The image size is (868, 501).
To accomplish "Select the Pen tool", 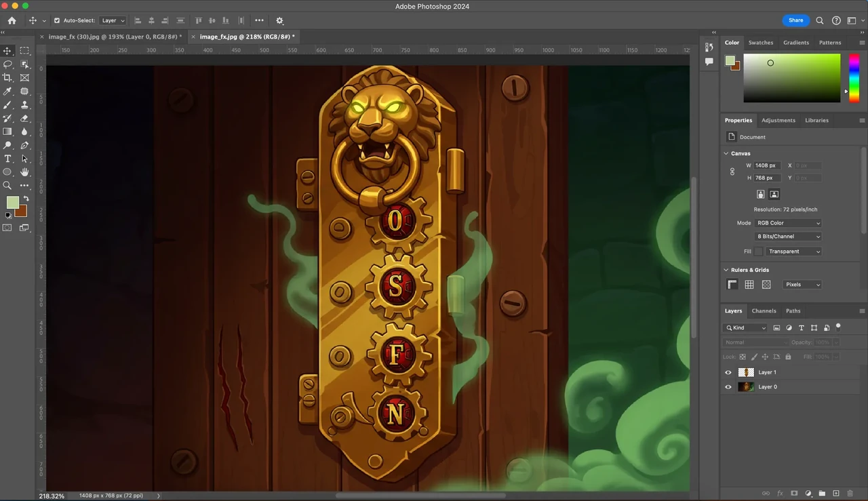I will 24,145.
